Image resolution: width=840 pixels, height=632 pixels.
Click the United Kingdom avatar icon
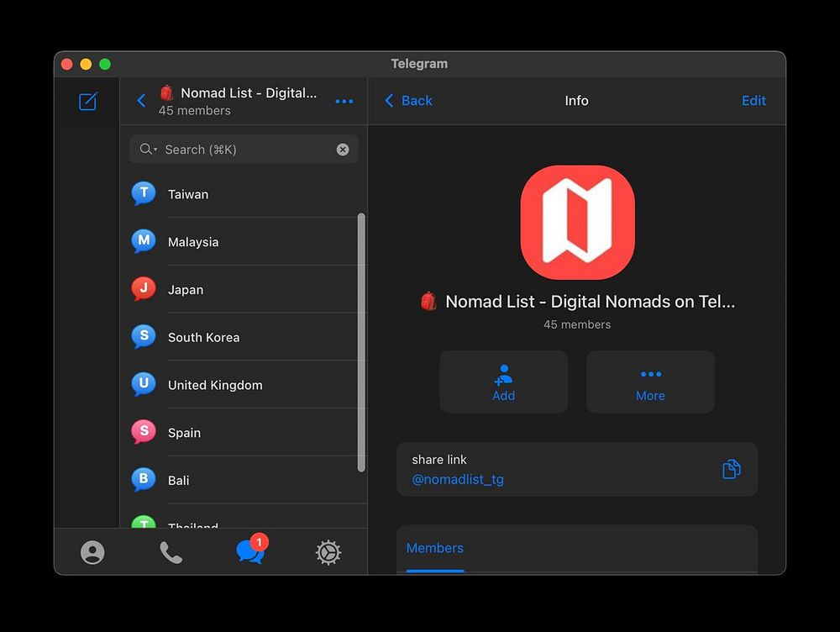144,384
